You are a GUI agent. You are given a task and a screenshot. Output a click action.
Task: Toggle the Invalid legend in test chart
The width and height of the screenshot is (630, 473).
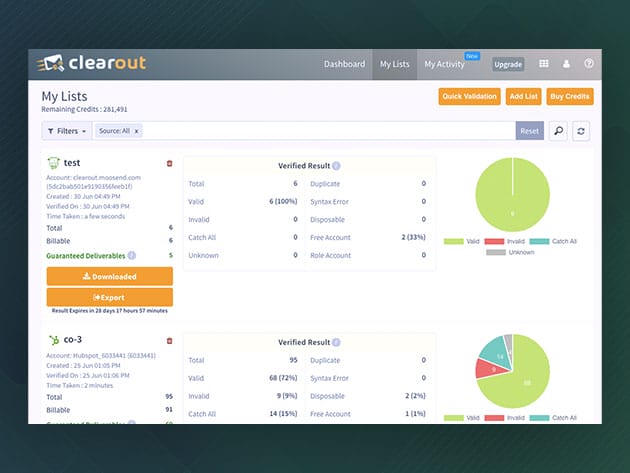(x=505, y=241)
